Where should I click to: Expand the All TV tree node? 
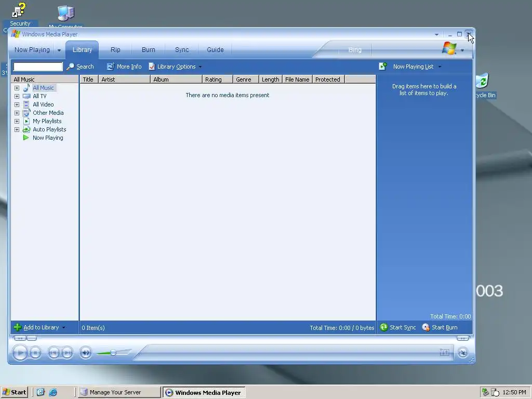click(x=17, y=96)
